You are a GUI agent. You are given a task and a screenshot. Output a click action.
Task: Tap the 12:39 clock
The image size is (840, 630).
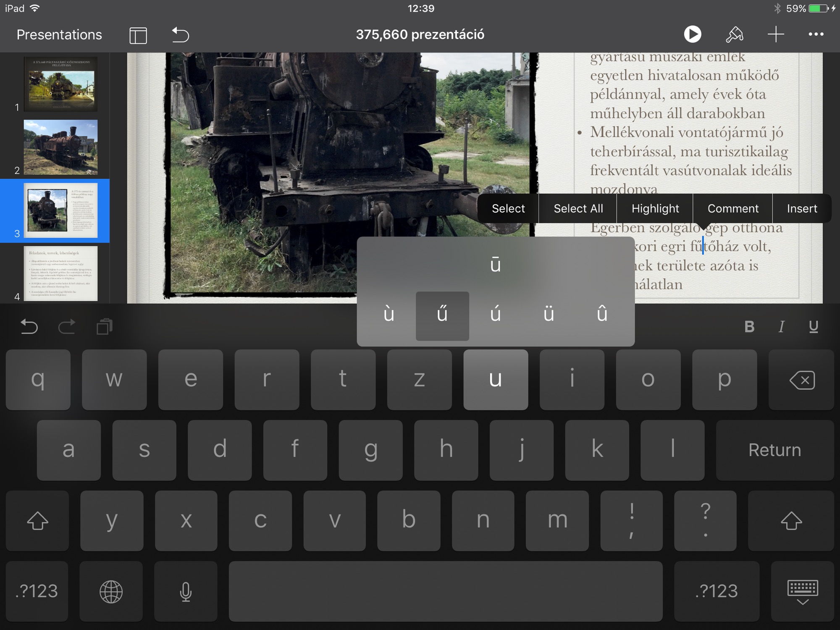pyautogui.click(x=421, y=8)
